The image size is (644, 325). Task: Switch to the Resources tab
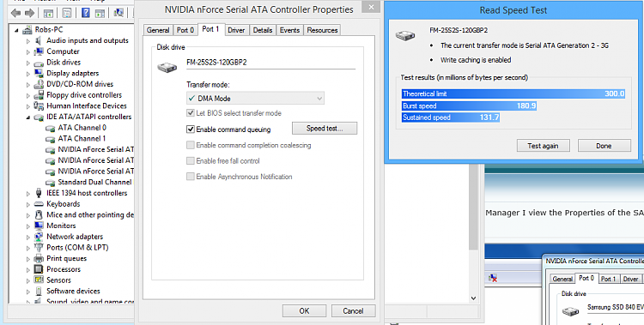click(322, 30)
